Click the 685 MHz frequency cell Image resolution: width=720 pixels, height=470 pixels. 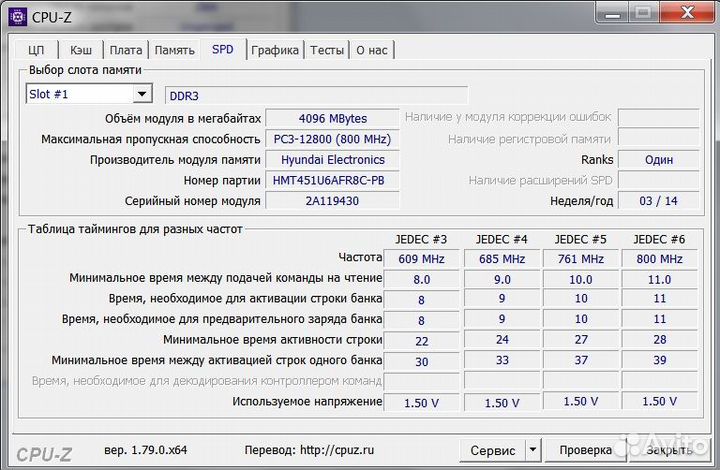click(x=502, y=259)
